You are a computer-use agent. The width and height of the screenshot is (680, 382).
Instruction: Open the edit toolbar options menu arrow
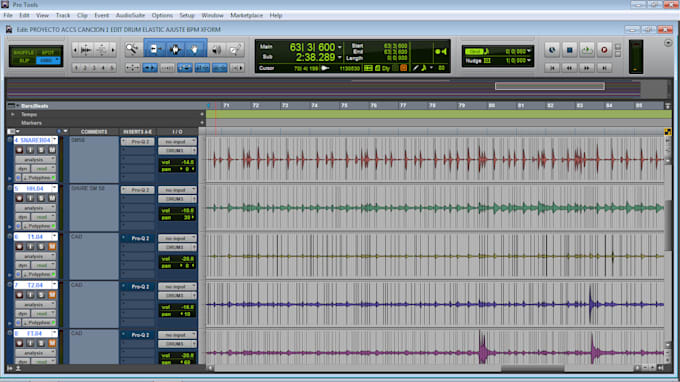click(668, 43)
